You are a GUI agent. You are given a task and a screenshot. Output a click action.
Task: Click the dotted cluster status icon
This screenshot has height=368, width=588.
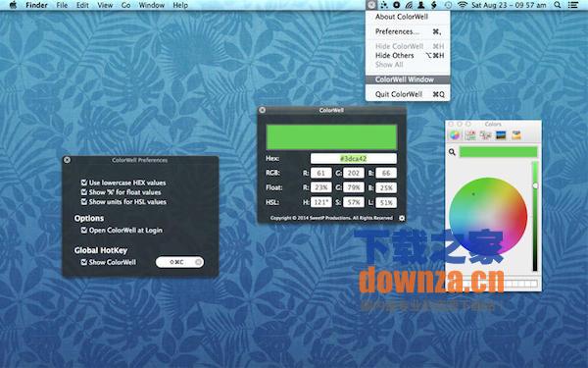(384, 5)
